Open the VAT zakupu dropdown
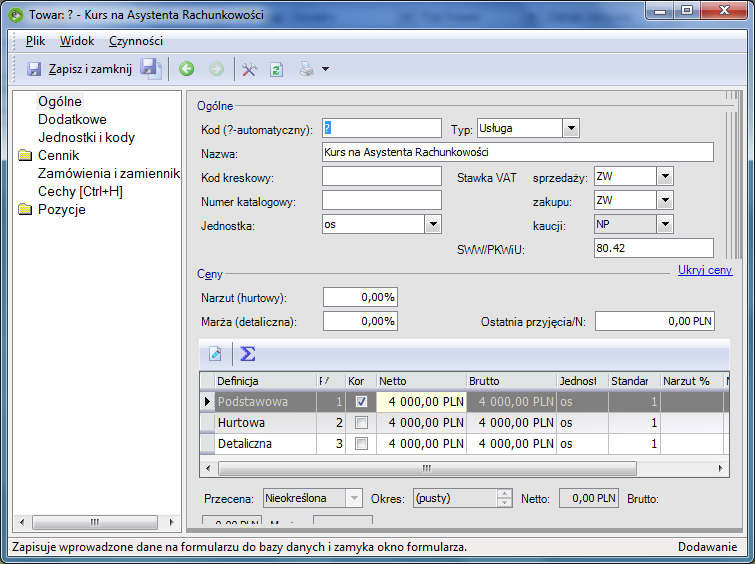 (x=665, y=200)
